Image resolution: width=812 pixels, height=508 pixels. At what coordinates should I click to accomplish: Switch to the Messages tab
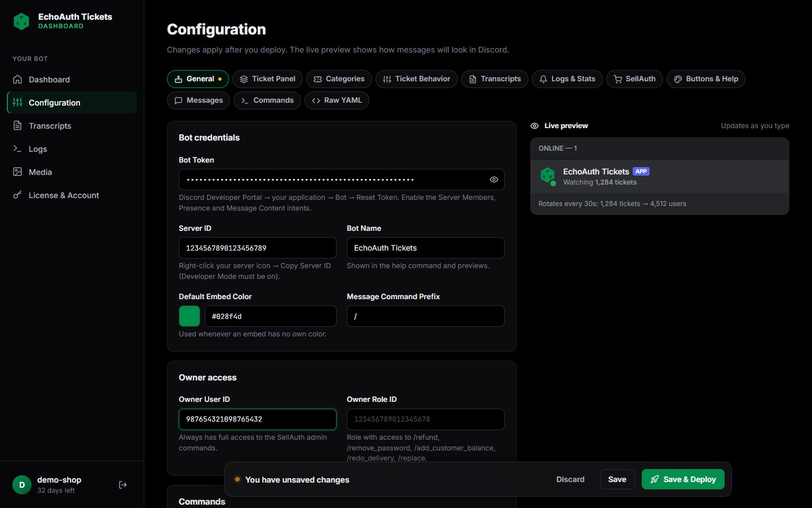(198, 100)
